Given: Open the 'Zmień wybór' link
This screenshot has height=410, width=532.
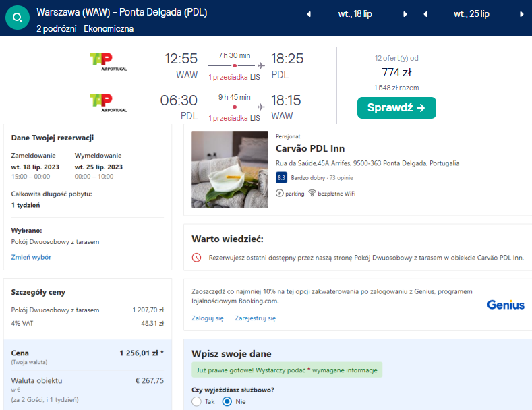Looking at the screenshot, I should click(x=31, y=257).
